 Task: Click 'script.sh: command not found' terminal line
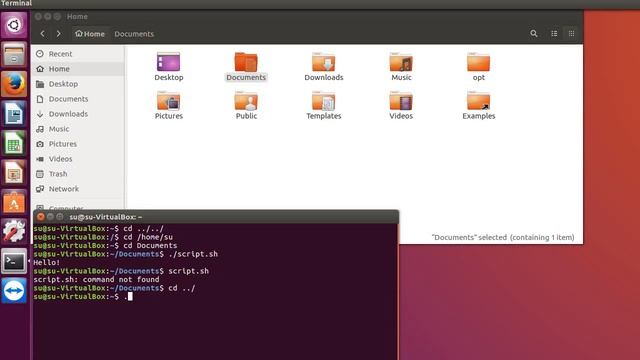(x=96, y=280)
